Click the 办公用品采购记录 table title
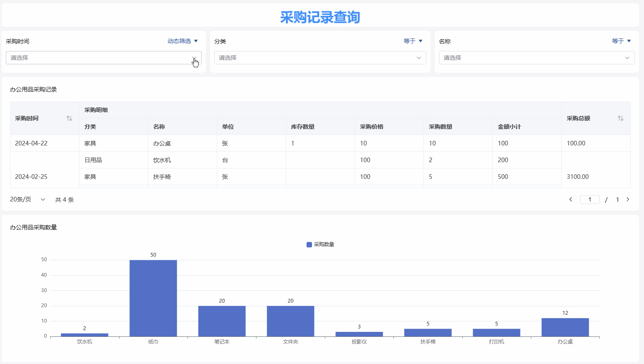644x364 pixels. point(33,89)
